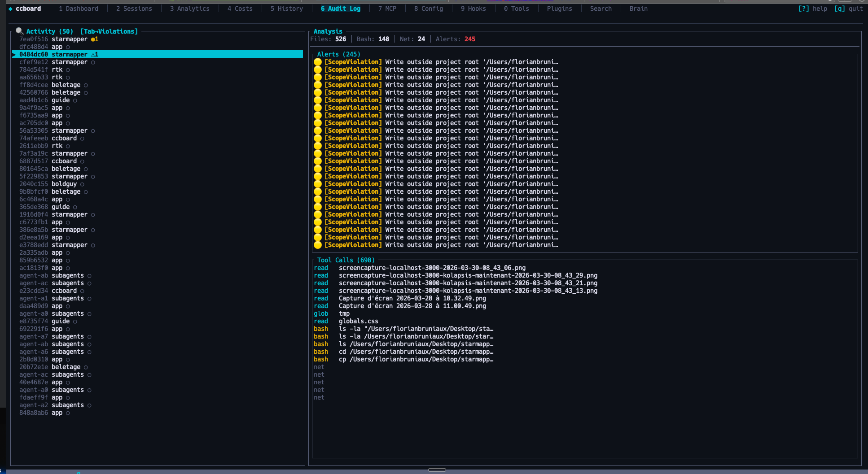Select the bash cp starmapp tool call

coord(403,359)
